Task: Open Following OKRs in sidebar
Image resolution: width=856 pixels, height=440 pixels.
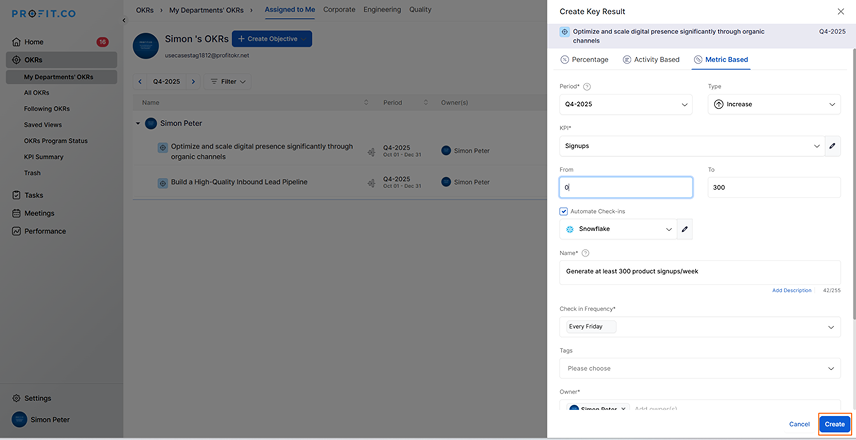Action: [46, 109]
